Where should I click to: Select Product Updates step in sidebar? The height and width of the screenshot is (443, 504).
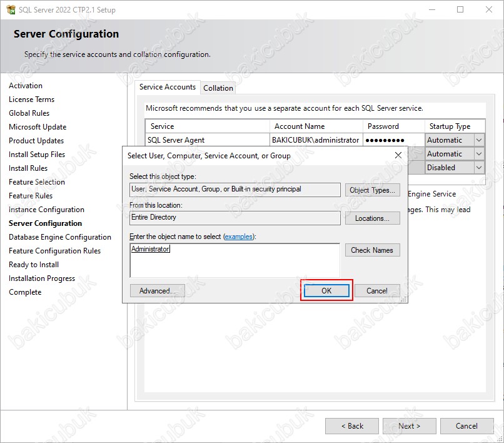tap(36, 141)
